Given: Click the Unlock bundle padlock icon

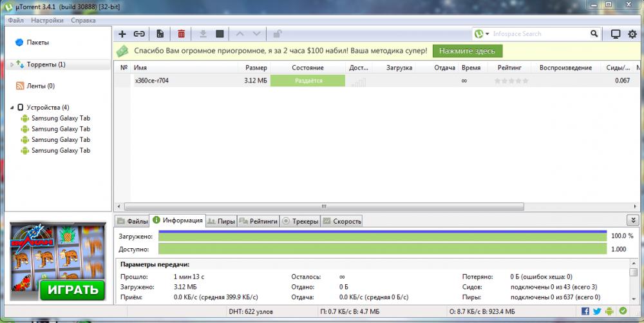Looking at the screenshot, I should (278, 34).
